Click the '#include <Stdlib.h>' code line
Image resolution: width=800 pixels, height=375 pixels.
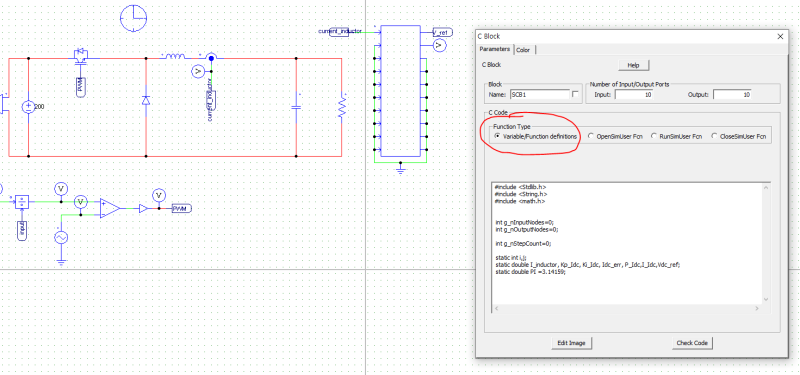click(520, 187)
